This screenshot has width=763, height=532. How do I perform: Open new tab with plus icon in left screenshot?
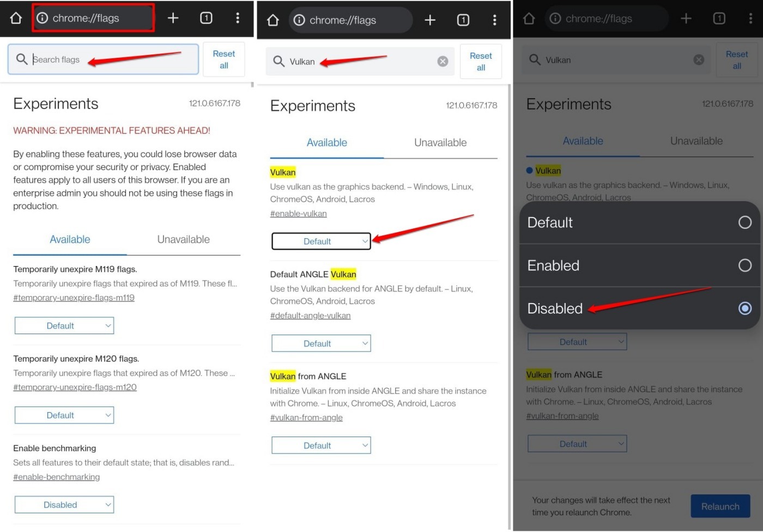(173, 18)
